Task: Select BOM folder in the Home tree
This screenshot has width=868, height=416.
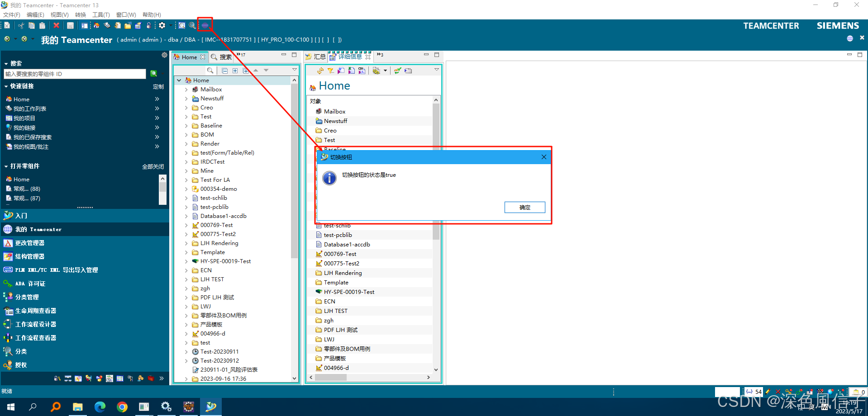Action: (x=207, y=135)
